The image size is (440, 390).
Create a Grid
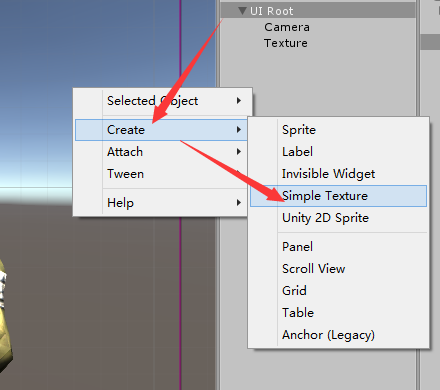click(x=338, y=291)
